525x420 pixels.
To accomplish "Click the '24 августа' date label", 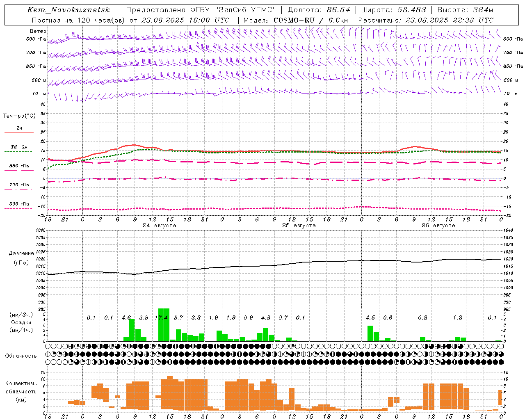I will coord(160,226).
